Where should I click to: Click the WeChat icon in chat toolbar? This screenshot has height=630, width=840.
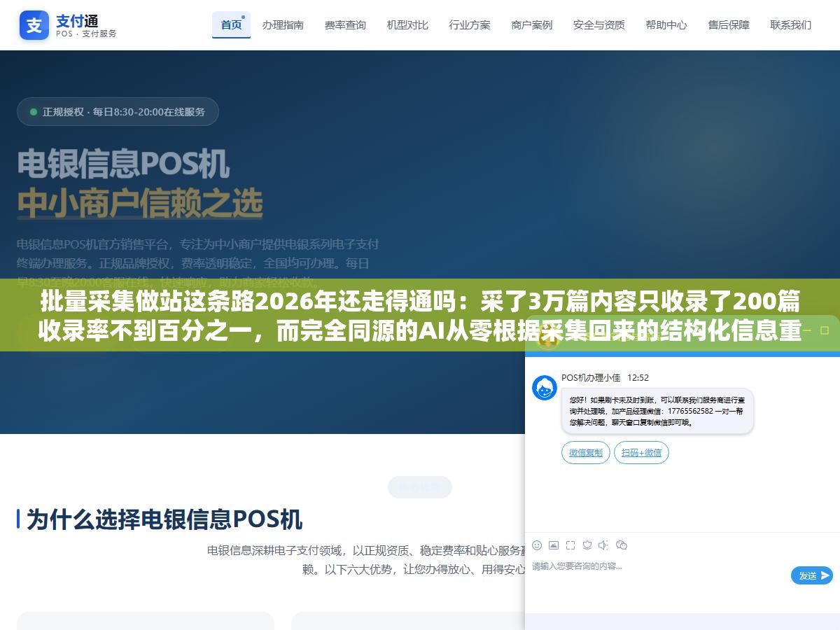pyautogui.click(x=622, y=545)
